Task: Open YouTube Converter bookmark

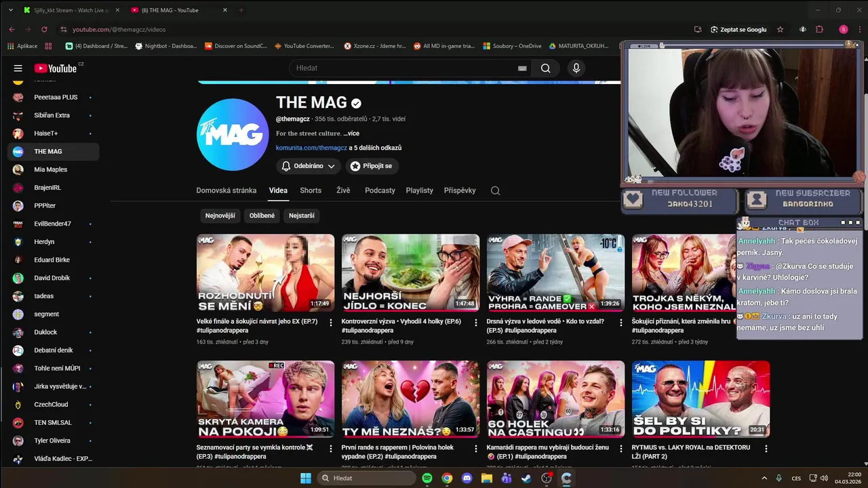Action: click(x=304, y=46)
